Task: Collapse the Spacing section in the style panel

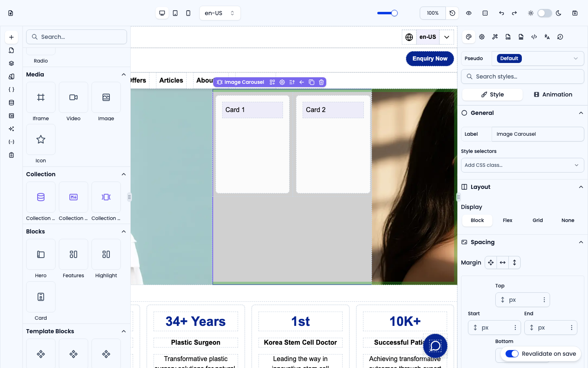Action: 581,242
